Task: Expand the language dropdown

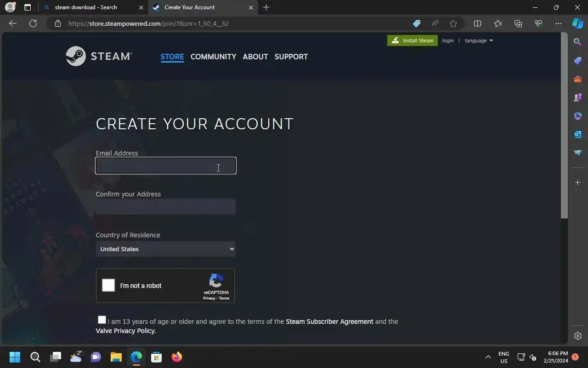Action: [479, 40]
